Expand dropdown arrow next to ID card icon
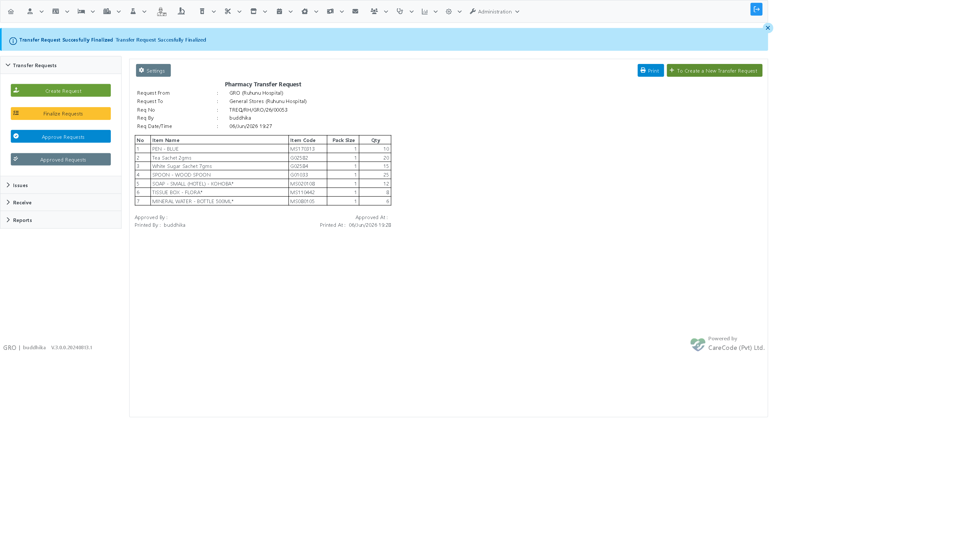This screenshot has width=959, height=560. (67, 12)
